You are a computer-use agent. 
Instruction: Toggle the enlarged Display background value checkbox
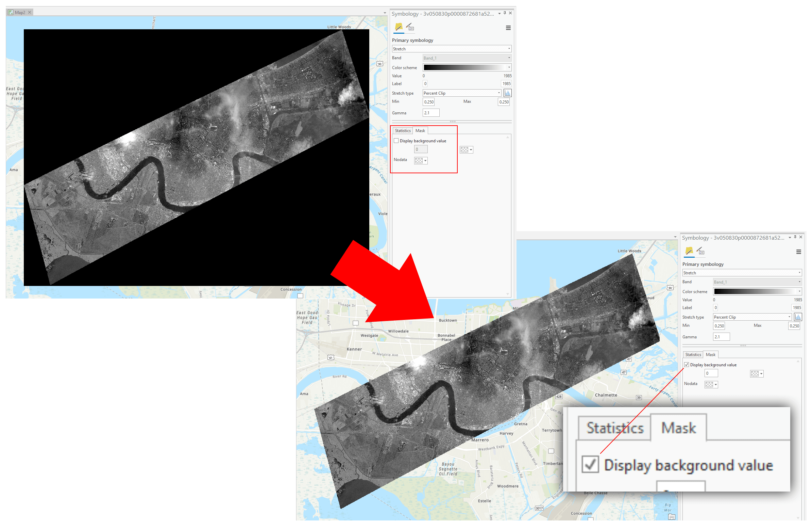[590, 464]
